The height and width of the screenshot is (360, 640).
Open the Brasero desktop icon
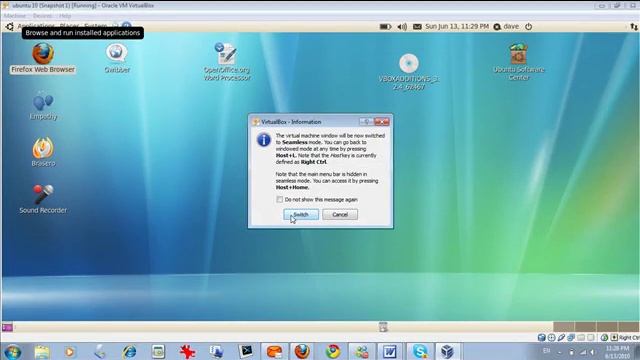coord(43,148)
